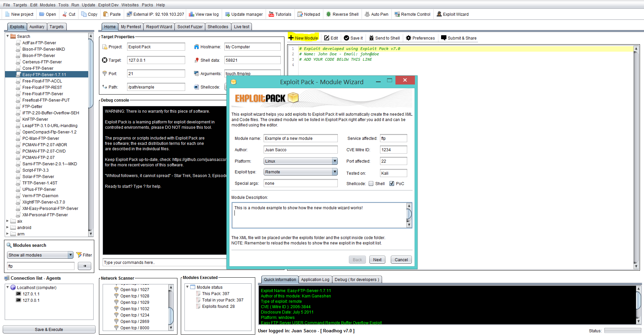Uncheck the PoC shellcode checkbox

(391, 184)
